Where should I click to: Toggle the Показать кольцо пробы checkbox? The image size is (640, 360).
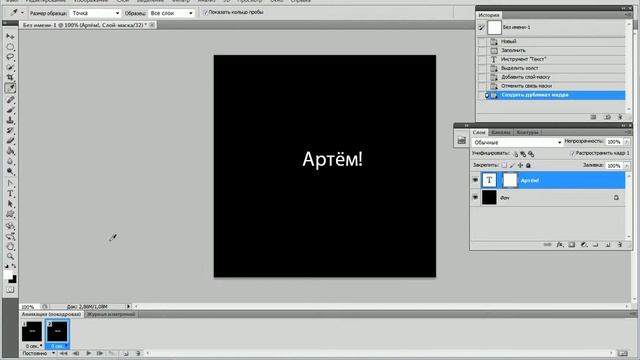[x=205, y=13]
